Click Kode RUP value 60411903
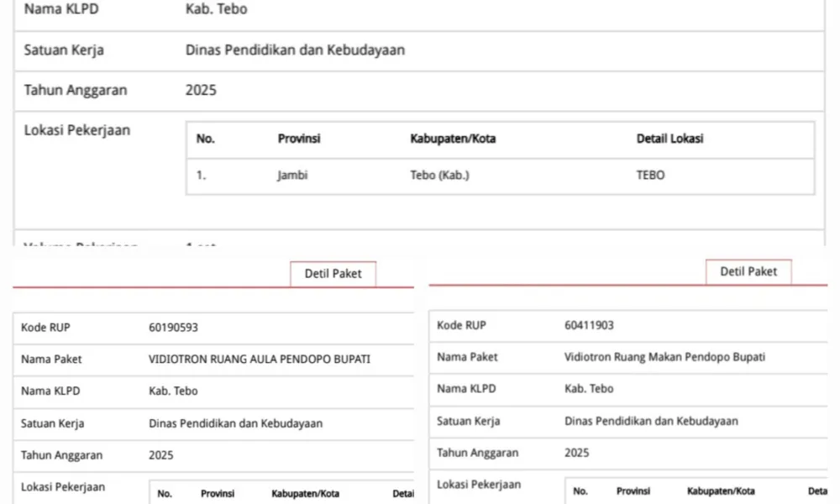840x504 pixels. pos(589,325)
